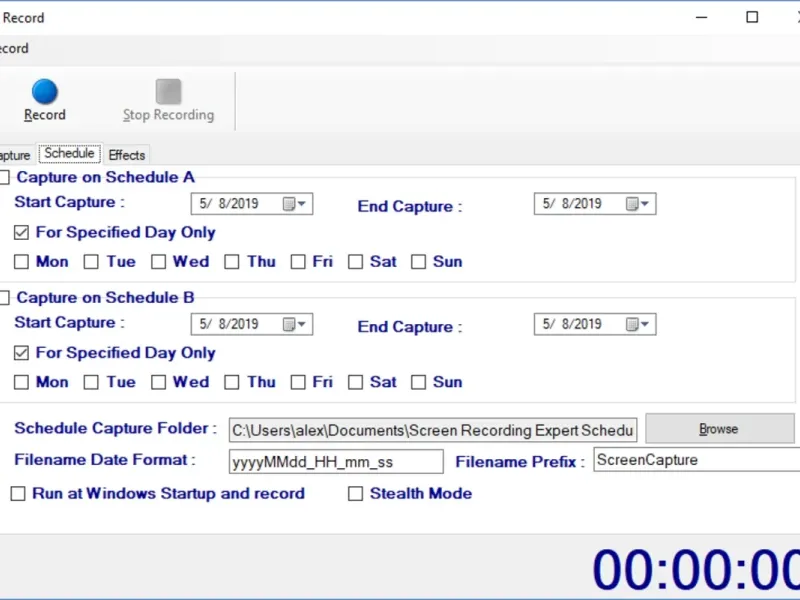Click Schedule B Start Capture date text

[x=229, y=324]
